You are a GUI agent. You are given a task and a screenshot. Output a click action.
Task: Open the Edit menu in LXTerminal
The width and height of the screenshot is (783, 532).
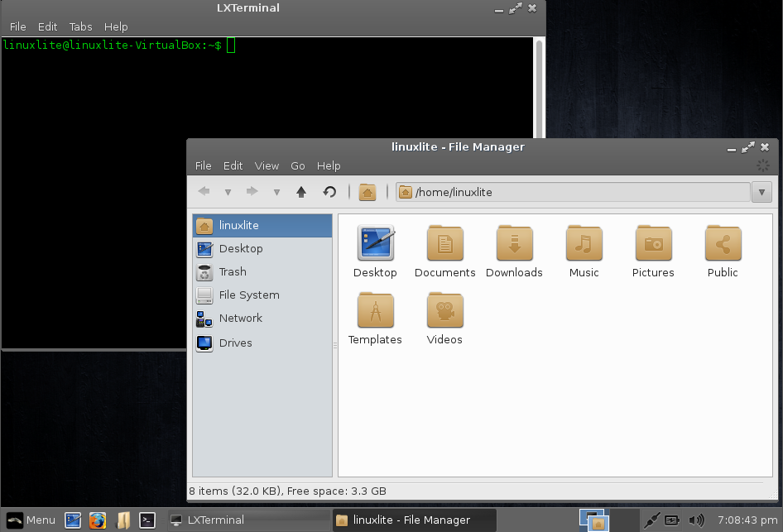48,27
